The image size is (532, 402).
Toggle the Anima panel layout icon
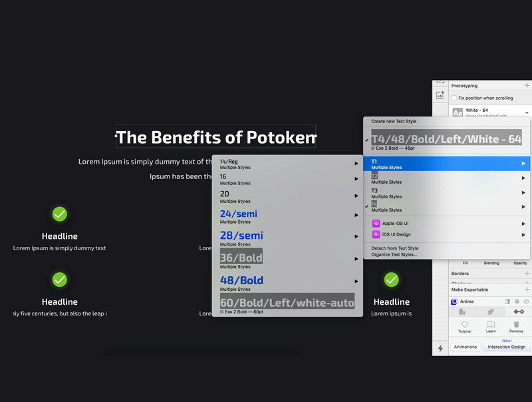pyautogui.click(x=507, y=301)
